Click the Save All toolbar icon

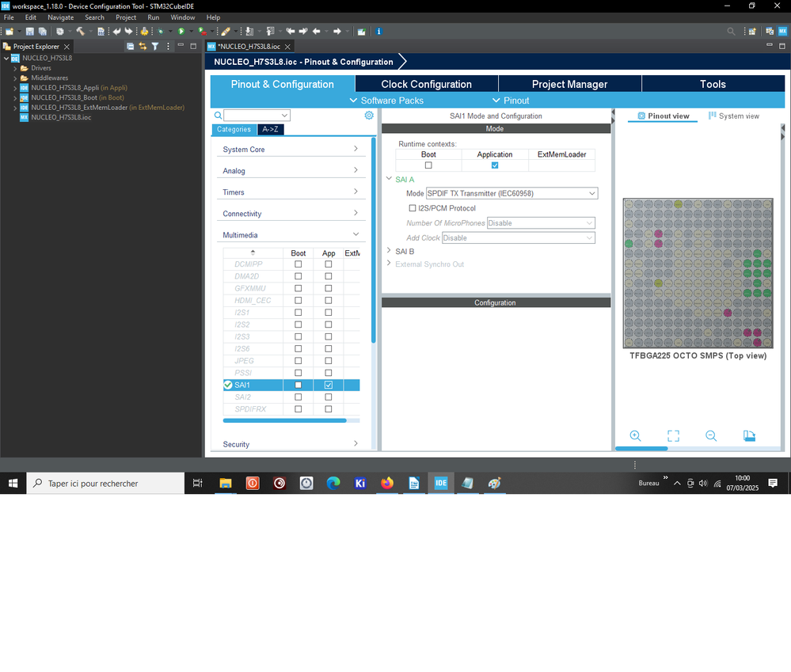pos(43,31)
